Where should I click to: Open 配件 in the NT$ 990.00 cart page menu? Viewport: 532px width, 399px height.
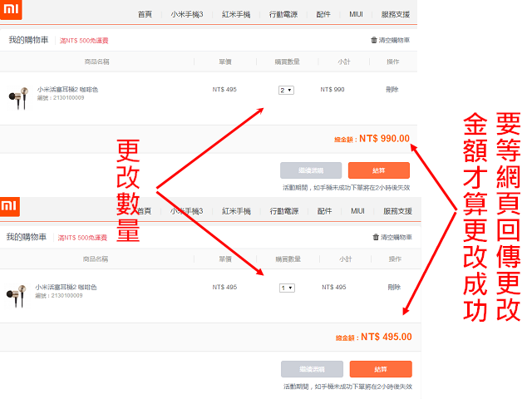click(x=323, y=14)
